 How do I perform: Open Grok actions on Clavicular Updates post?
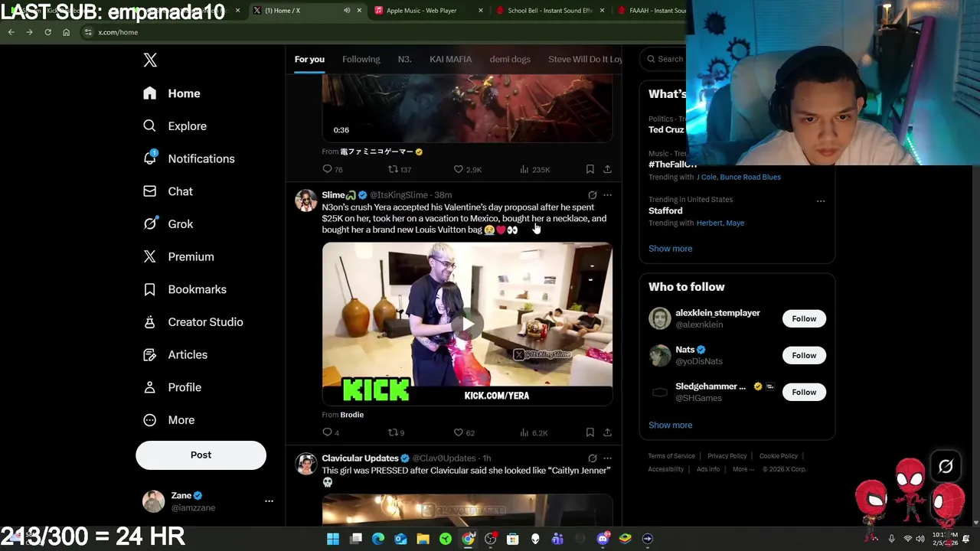[x=592, y=458]
